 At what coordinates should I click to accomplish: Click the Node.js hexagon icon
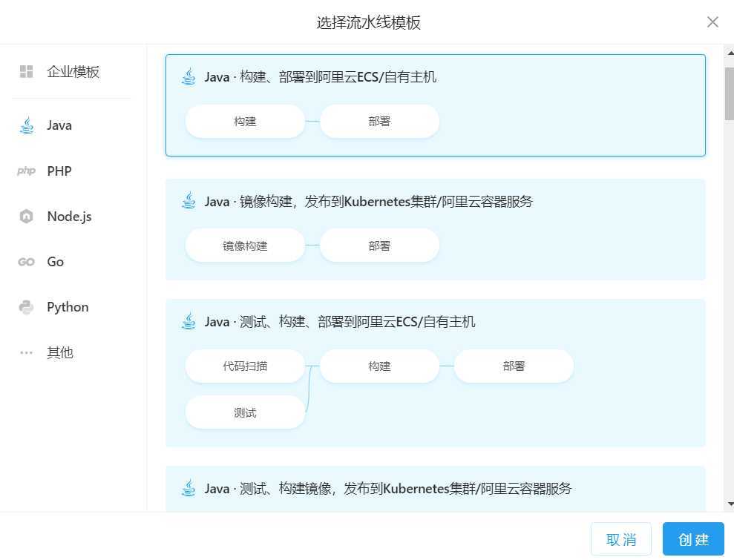click(x=26, y=216)
